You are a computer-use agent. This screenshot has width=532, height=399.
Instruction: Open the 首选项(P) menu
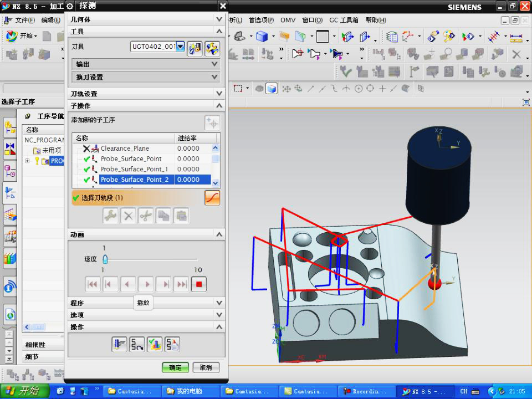[261, 21]
